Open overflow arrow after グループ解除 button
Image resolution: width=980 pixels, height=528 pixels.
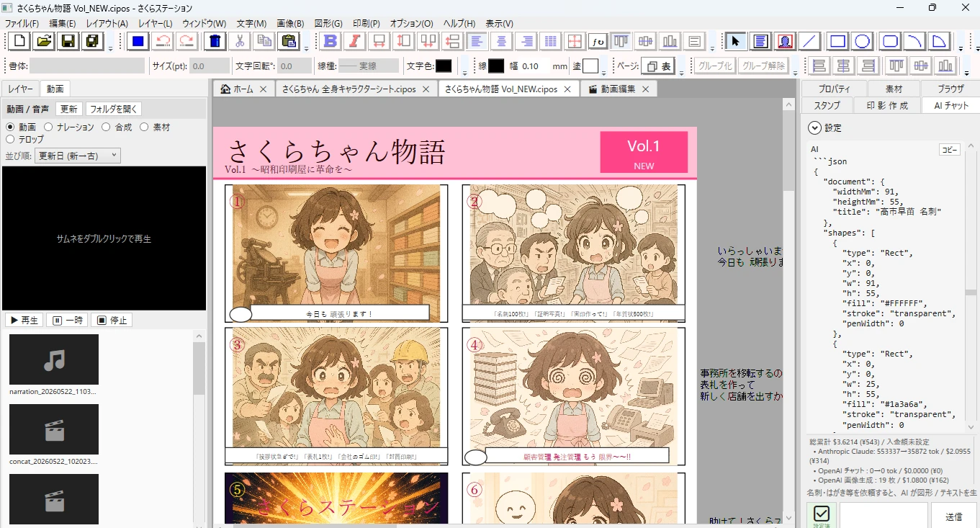click(x=796, y=72)
